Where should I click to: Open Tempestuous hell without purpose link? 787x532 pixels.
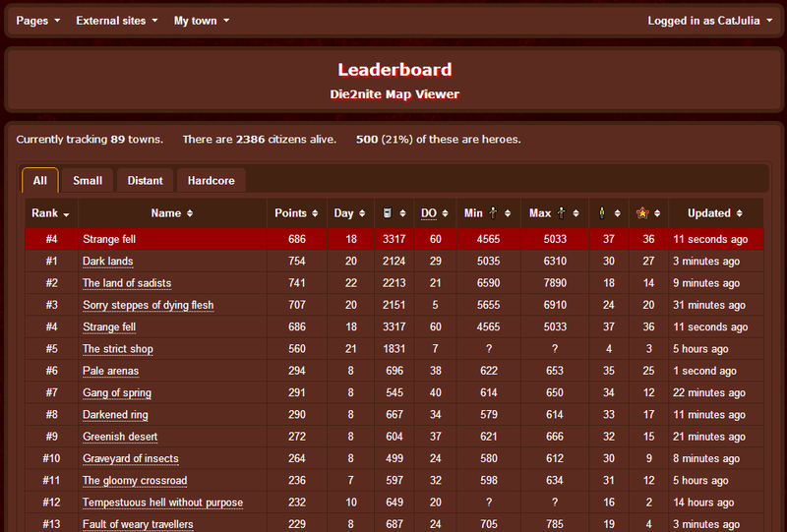162,502
